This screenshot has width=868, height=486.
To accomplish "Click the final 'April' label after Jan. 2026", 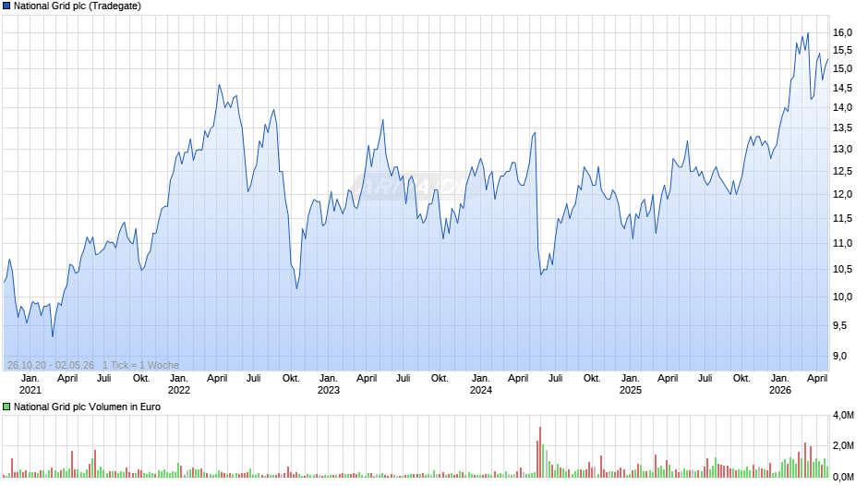I will click(x=817, y=379).
